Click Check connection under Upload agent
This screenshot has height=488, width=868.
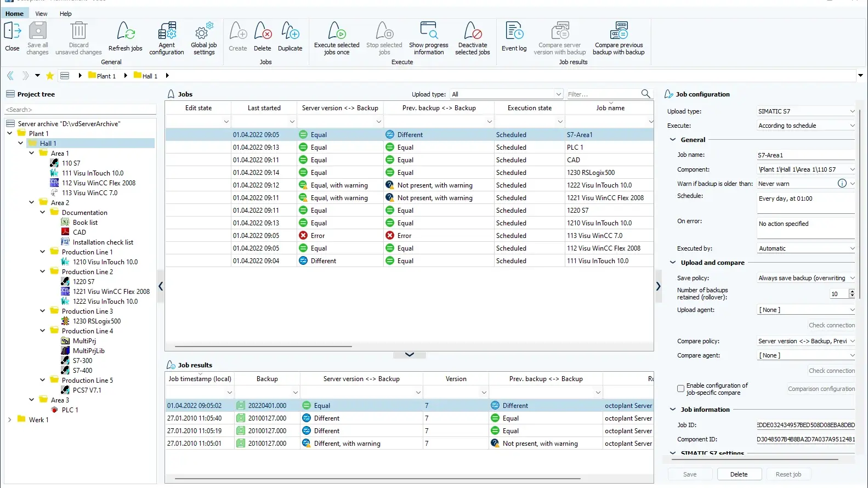(832, 325)
